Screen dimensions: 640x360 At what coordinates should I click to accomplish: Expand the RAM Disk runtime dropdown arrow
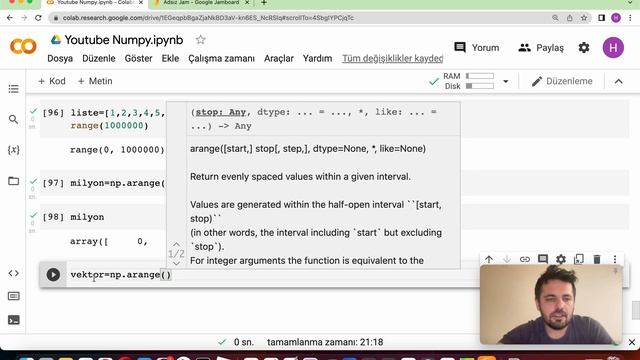tap(506, 81)
